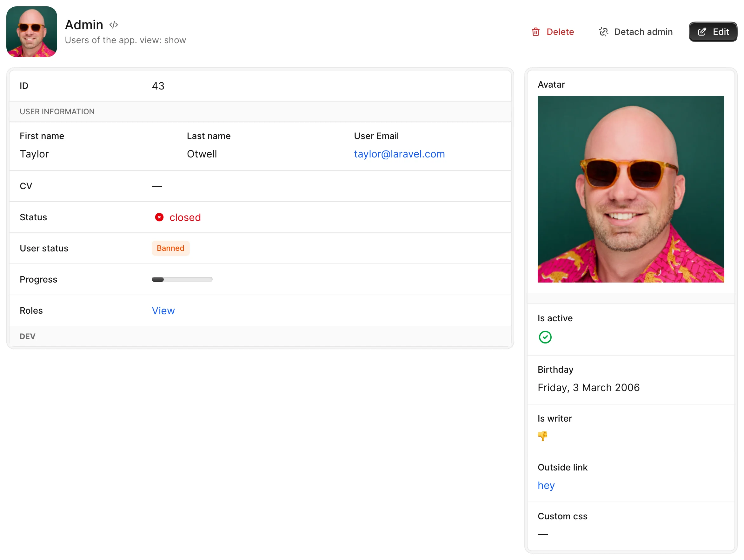Image resolution: width=744 pixels, height=560 pixels.
Task: Click the red closed status icon
Action: [x=159, y=217]
